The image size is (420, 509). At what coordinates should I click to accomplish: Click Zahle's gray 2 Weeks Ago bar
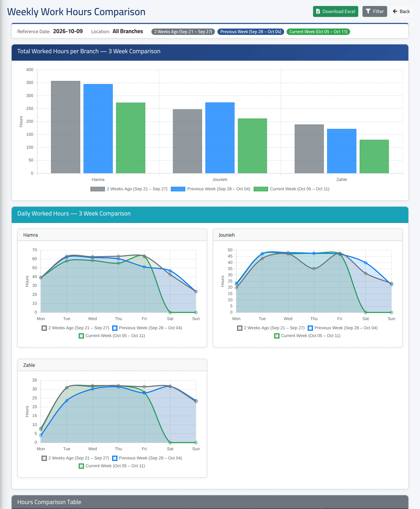tap(309, 149)
